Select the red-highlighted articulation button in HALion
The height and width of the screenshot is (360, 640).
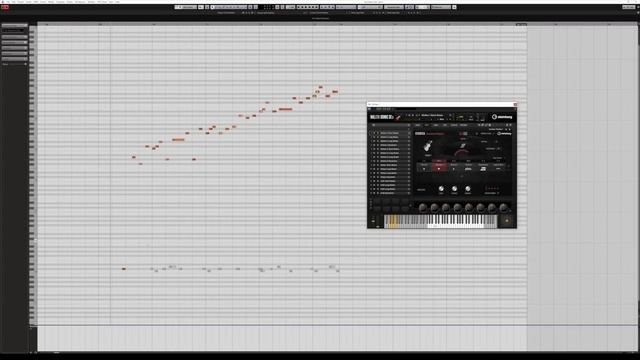point(440,167)
